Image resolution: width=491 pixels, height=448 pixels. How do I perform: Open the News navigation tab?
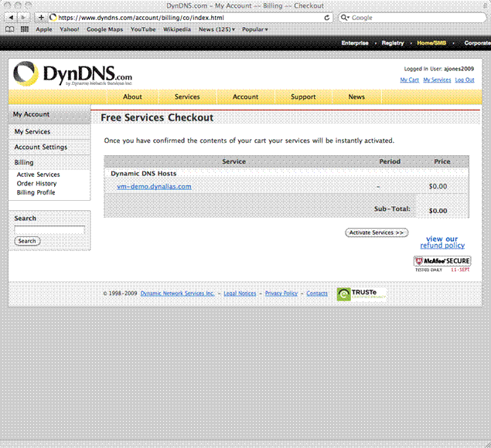pos(356,97)
